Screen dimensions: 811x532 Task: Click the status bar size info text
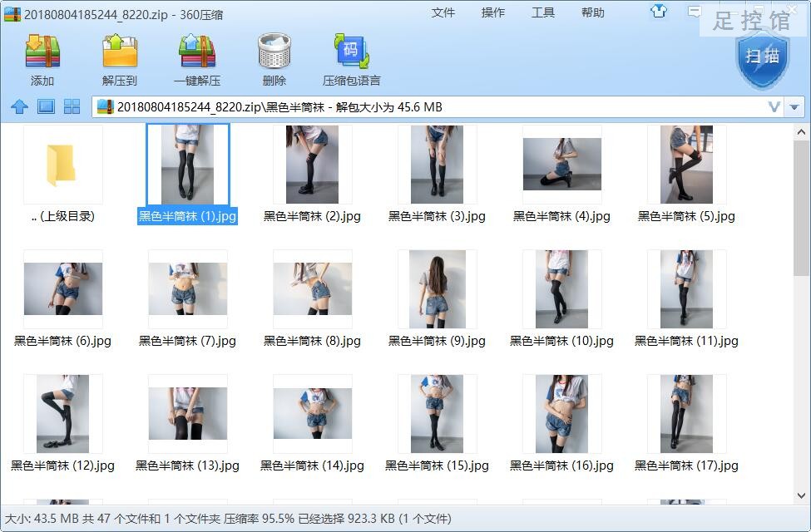point(228,519)
